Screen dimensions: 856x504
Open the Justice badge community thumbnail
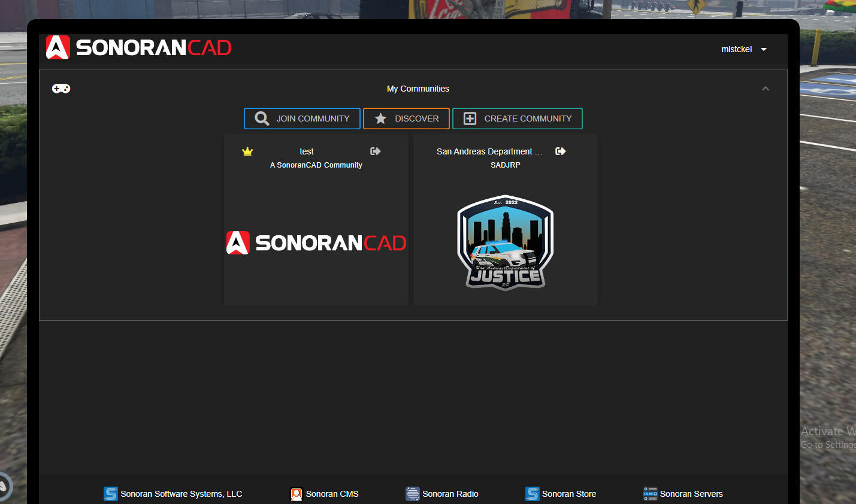click(x=506, y=242)
